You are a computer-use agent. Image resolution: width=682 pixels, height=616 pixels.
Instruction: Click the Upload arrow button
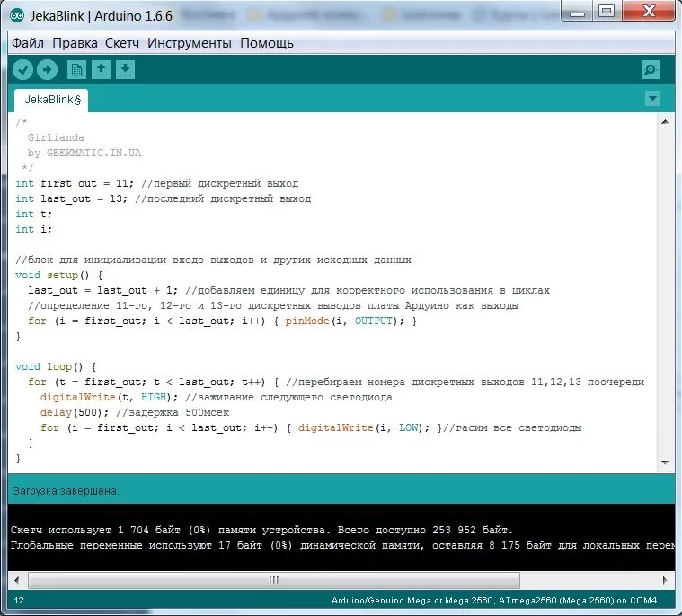coord(47,69)
